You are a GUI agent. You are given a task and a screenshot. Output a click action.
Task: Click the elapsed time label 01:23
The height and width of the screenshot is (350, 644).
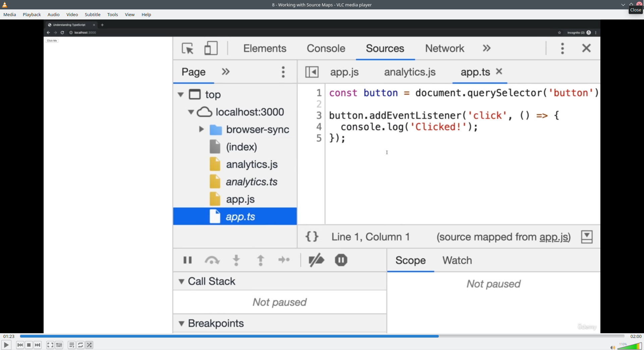[x=9, y=336]
